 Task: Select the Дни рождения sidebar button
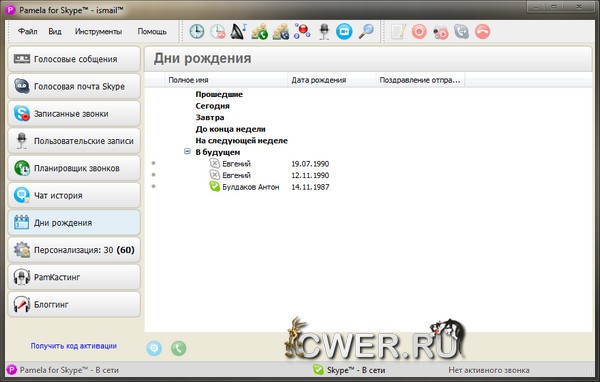(x=74, y=222)
